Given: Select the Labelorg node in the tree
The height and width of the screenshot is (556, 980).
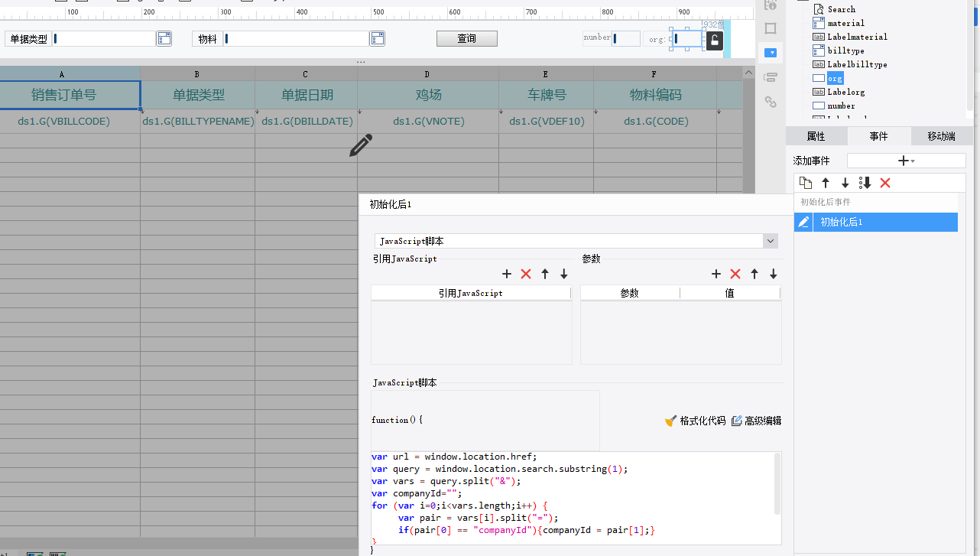Looking at the screenshot, I should (x=845, y=92).
